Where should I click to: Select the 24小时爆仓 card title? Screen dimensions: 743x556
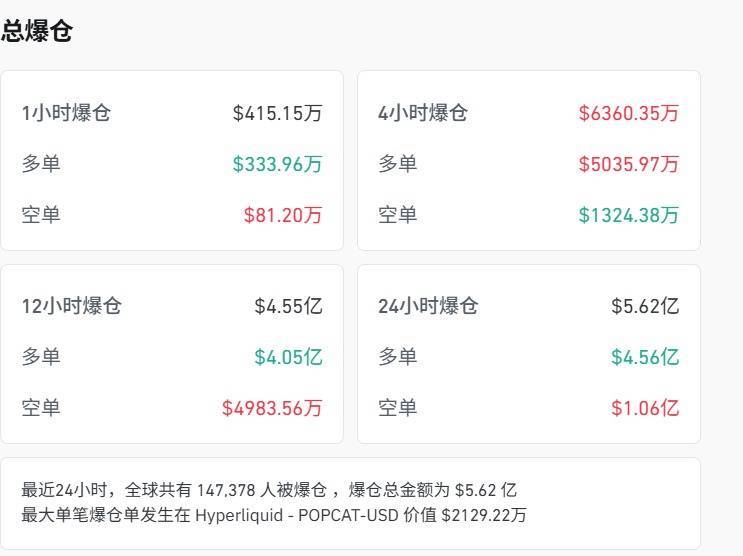click(428, 306)
